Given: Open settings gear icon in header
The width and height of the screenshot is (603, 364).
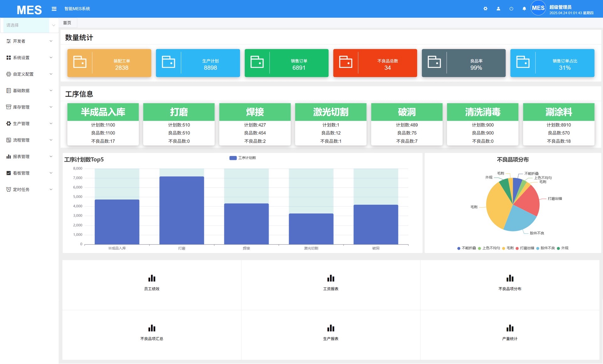Looking at the screenshot, I should click(x=485, y=9).
